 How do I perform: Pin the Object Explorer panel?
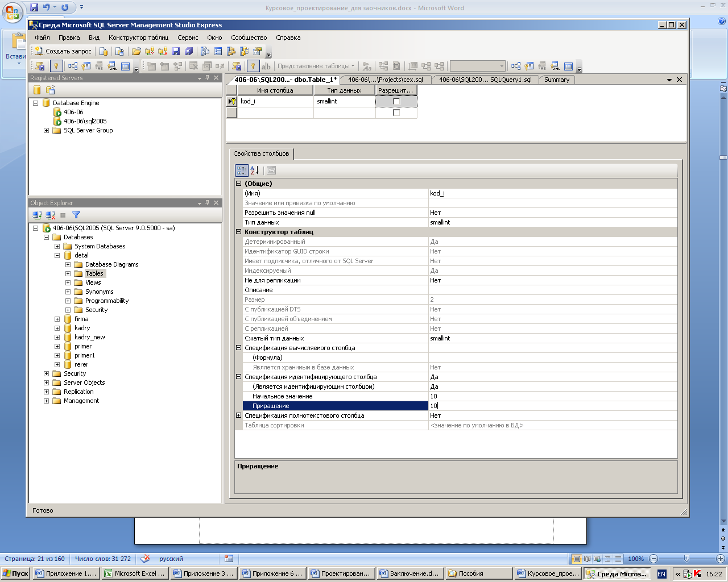click(208, 203)
